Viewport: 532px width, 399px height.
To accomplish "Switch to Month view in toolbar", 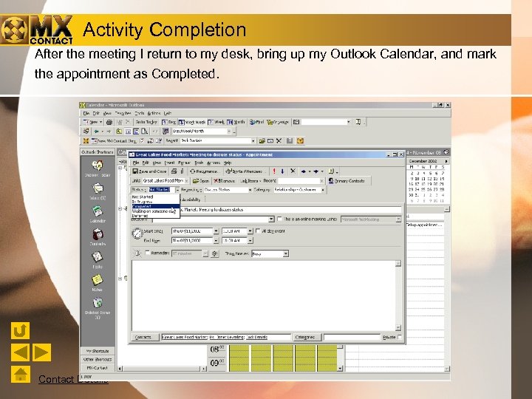I will [236, 122].
